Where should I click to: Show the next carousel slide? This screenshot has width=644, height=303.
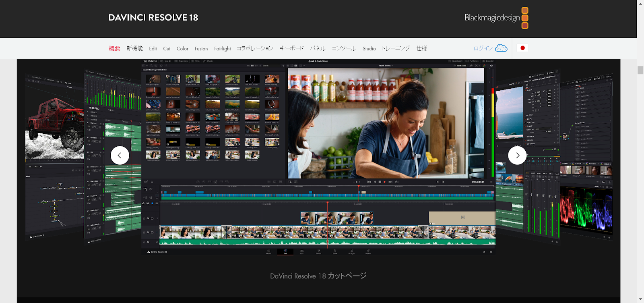(x=517, y=155)
